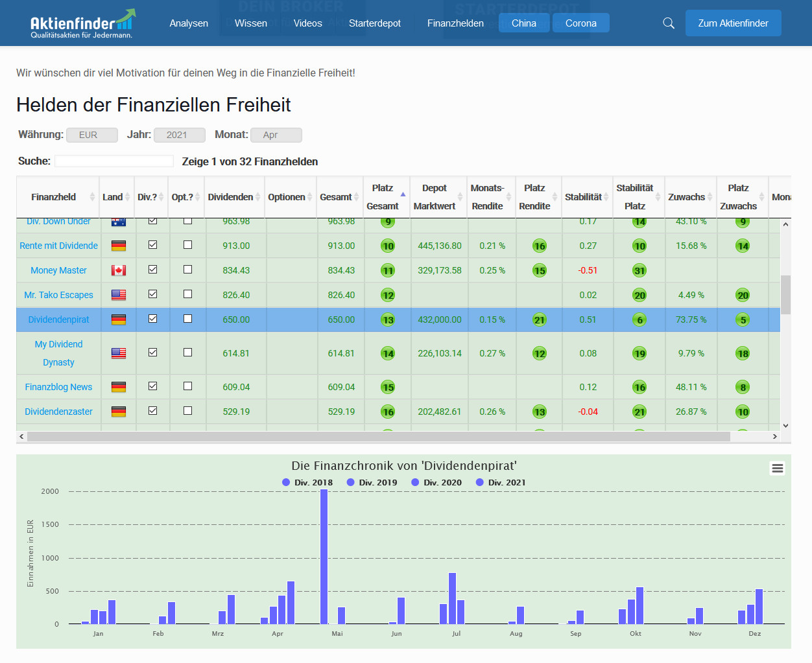
Task: Click growth rank badge 5 for Dividendenpirat
Action: (x=743, y=320)
